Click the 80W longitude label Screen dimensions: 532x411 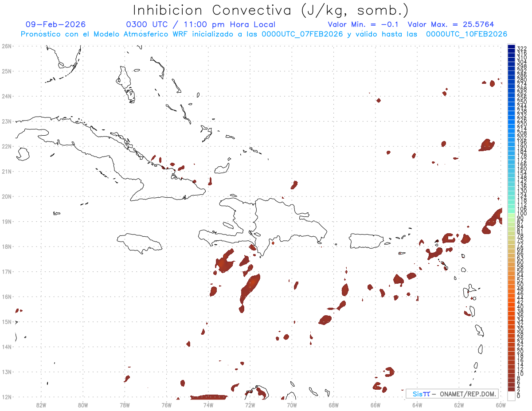(83, 405)
